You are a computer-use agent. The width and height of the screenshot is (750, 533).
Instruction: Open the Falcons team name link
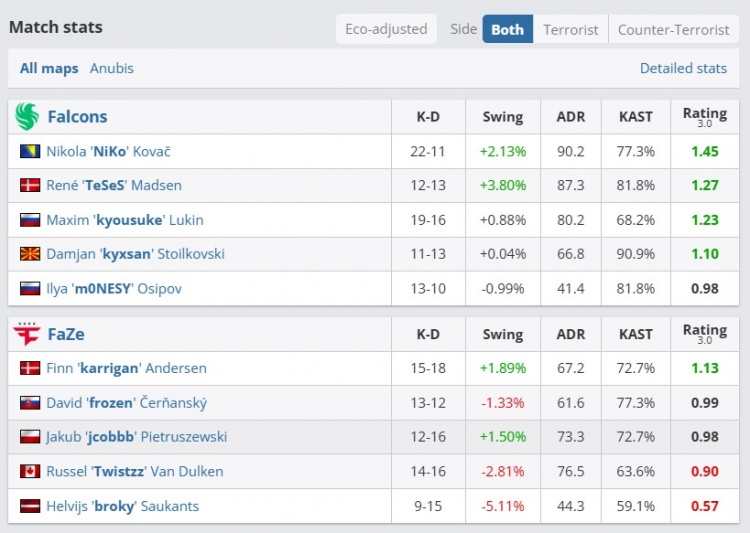[x=77, y=117]
